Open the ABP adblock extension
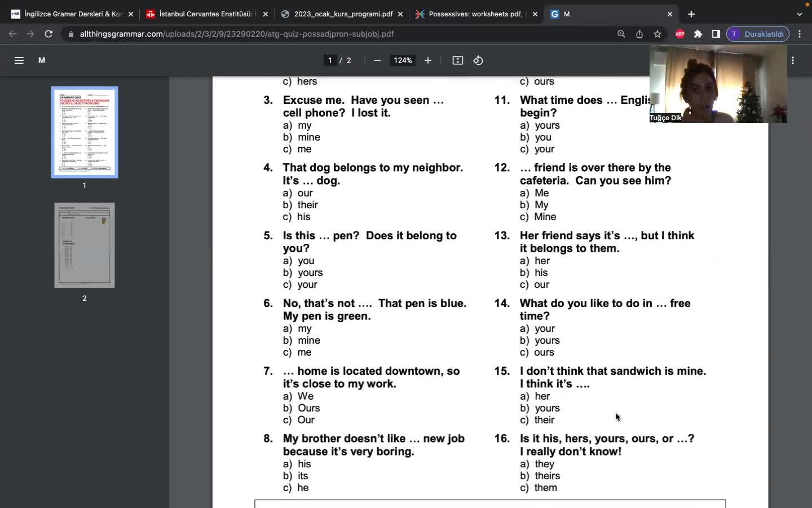The image size is (812, 508). coord(680,34)
